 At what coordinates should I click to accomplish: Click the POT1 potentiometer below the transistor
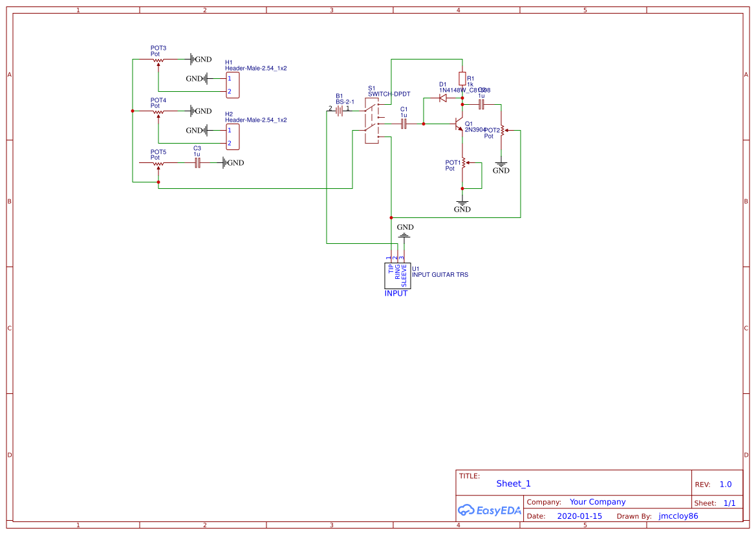[x=463, y=164]
